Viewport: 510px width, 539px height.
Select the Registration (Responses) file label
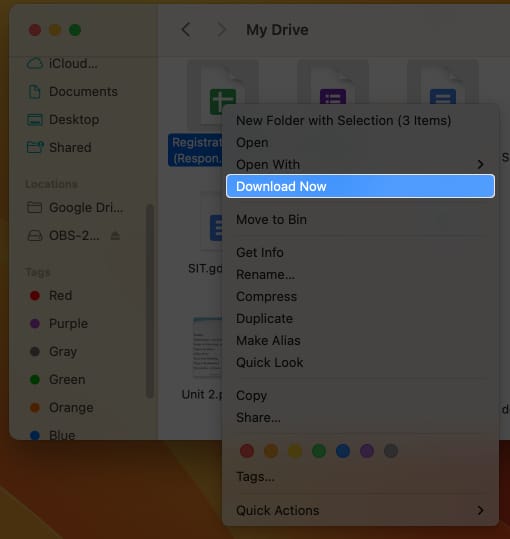point(195,151)
